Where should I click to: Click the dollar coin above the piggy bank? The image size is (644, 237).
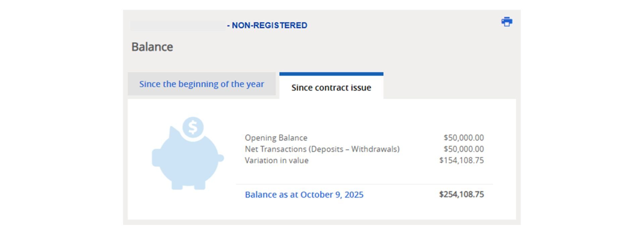[193, 127]
